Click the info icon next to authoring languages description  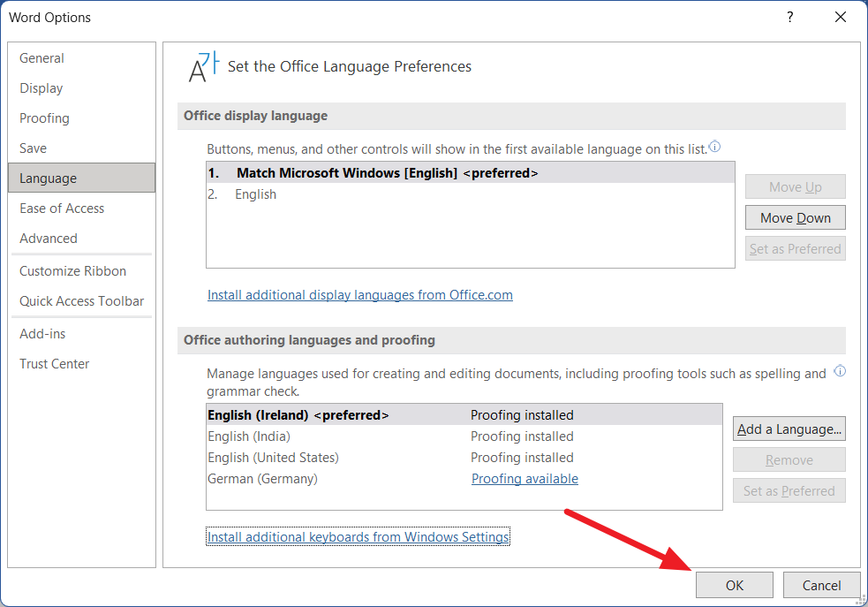pos(840,371)
